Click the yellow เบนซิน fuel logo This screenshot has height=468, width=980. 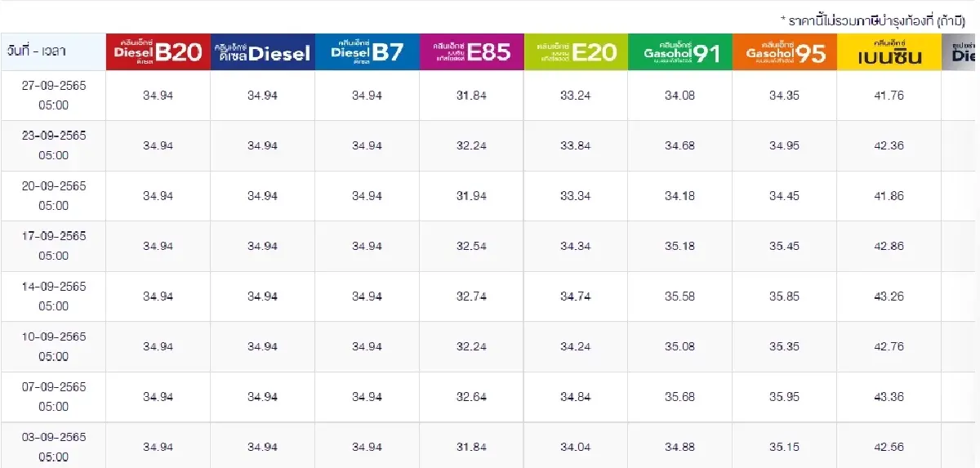click(889, 52)
